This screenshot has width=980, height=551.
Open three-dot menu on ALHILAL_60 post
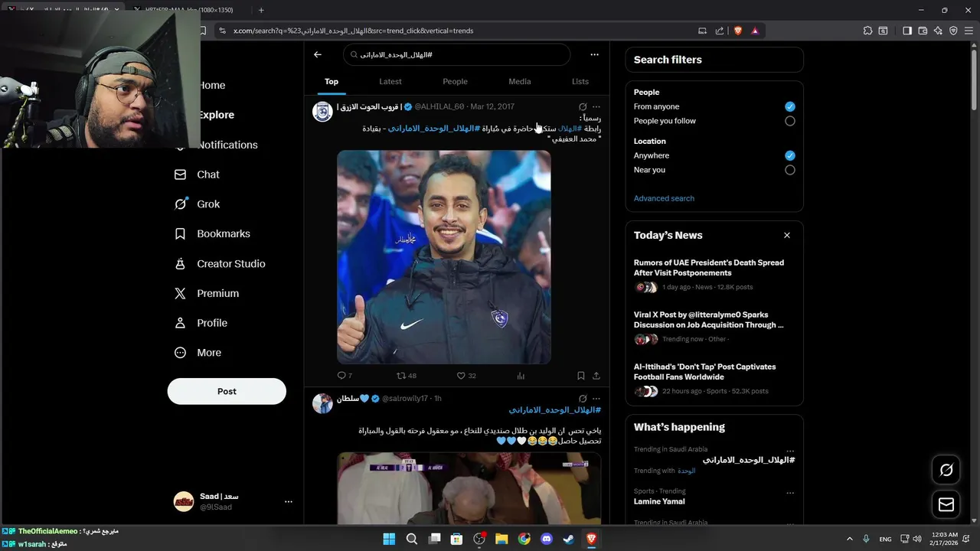[596, 106]
